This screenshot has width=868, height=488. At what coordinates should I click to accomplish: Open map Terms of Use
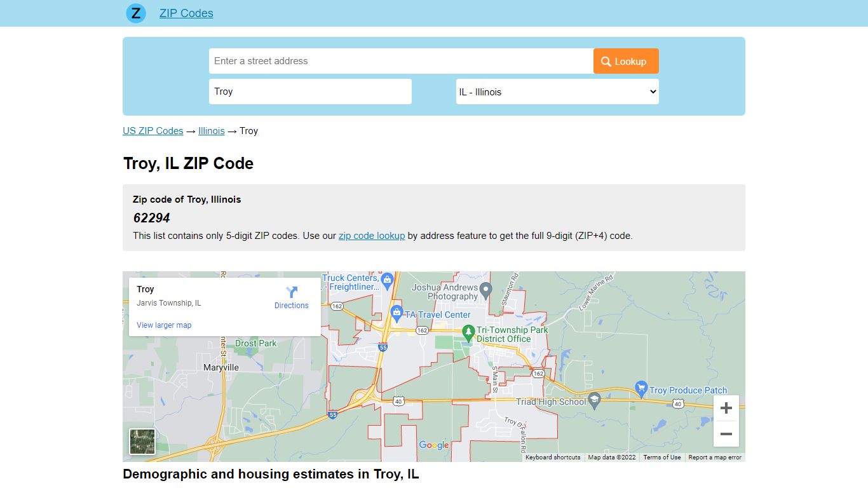tap(661, 457)
